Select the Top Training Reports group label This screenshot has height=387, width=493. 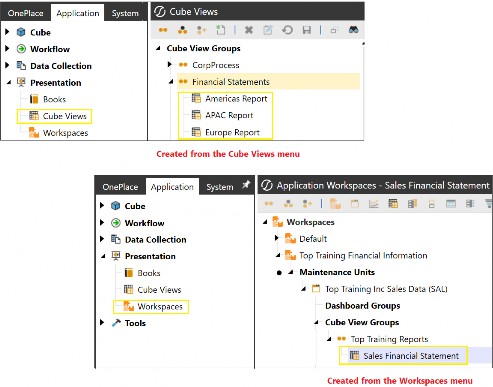(x=389, y=339)
